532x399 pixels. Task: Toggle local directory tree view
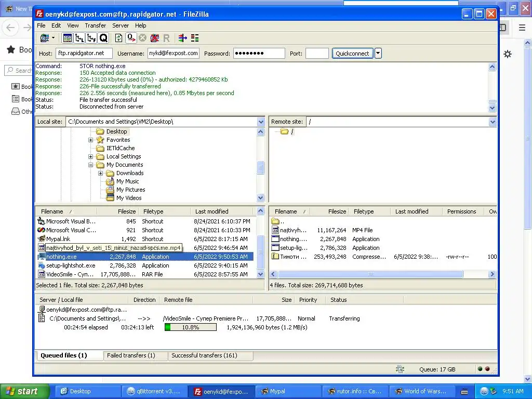tap(79, 38)
